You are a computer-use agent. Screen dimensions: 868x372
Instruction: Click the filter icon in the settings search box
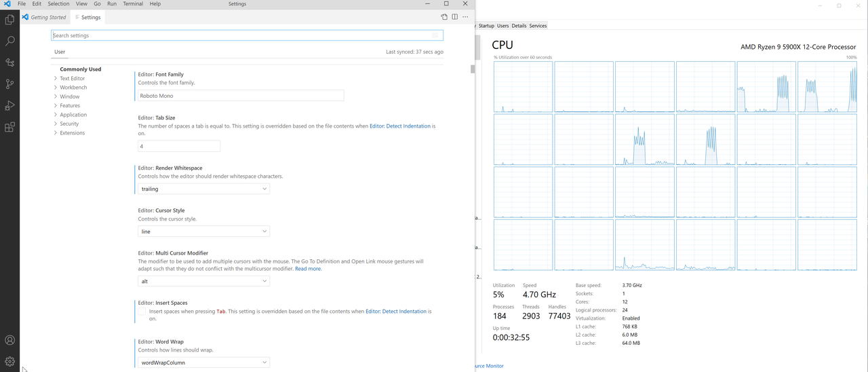tap(435, 35)
